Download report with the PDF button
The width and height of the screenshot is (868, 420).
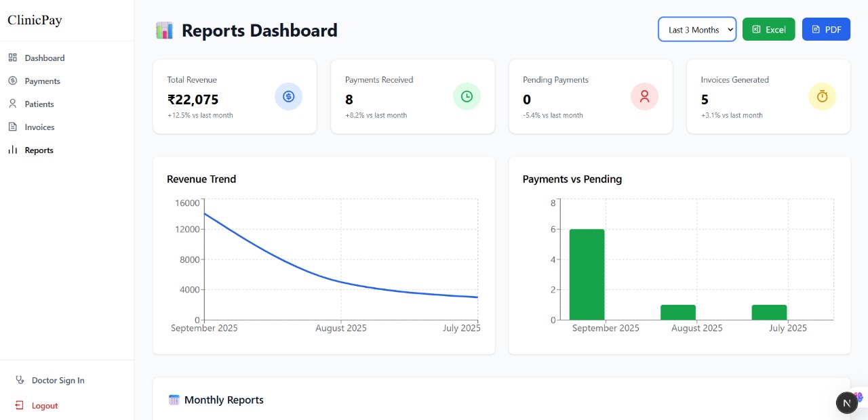click(825, 29)
